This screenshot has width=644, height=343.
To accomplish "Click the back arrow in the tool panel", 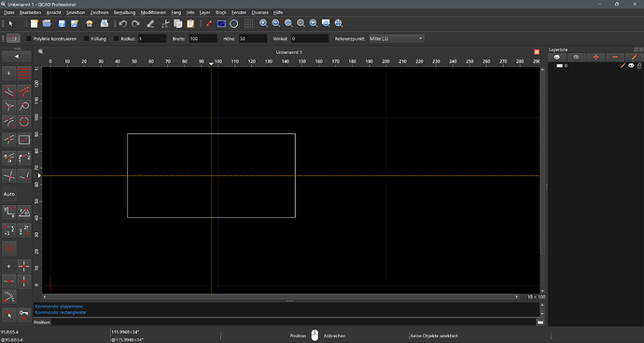I will pyautogui.click(x=17, y=57).
